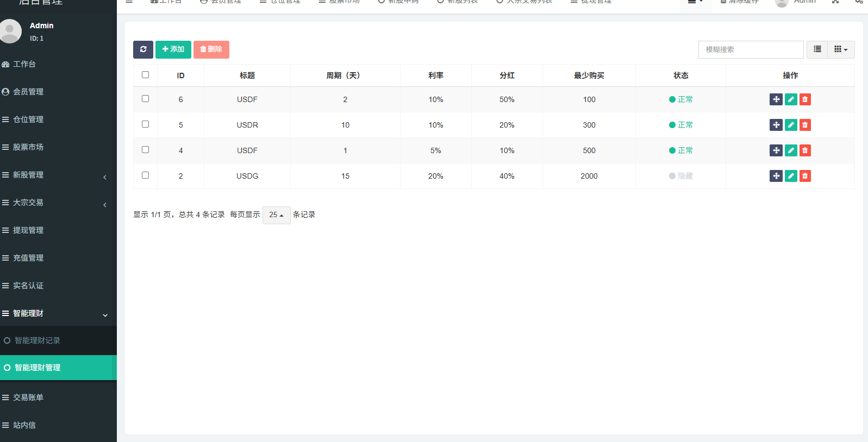Click the red trash icon for row ID 5
Viewport: 868px width, 442px height.
click(x=805, y=125)
